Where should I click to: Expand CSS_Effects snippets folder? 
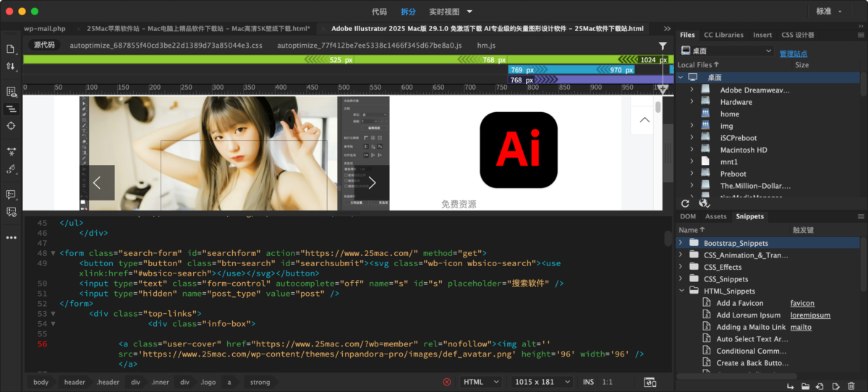681,267
